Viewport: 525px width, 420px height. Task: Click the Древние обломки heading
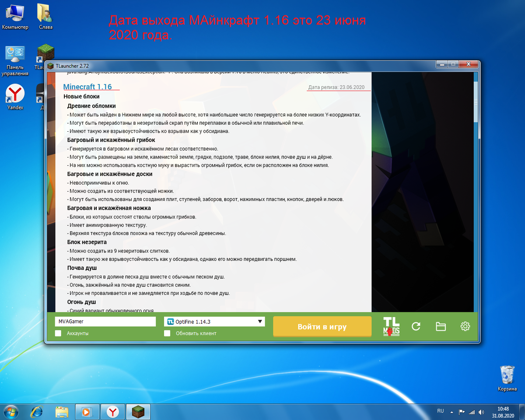tap(91, 106)
